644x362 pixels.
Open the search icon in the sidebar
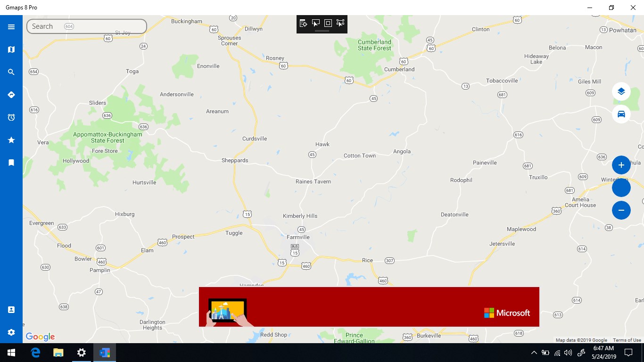pos(11,72)
